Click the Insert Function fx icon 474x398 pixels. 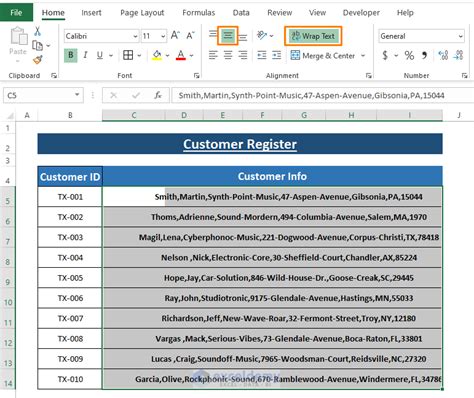tap(158, 95)
